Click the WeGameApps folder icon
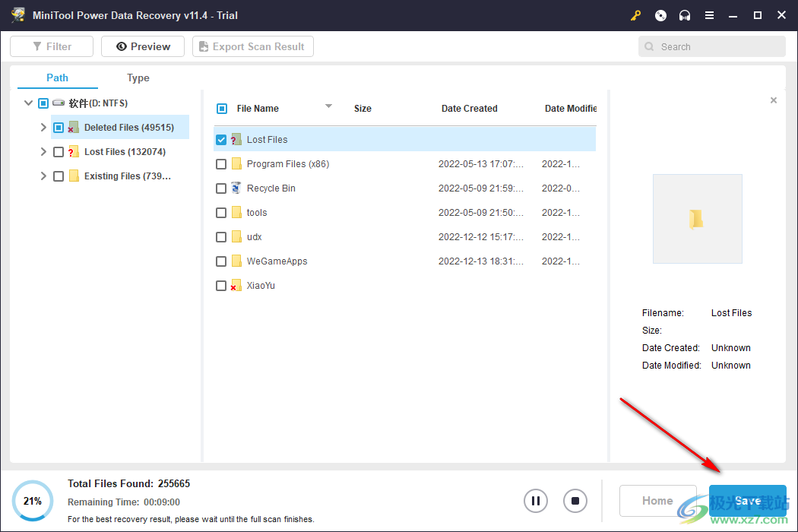The height and width of the screenshot is (532, 798). (x=236, y=261)
